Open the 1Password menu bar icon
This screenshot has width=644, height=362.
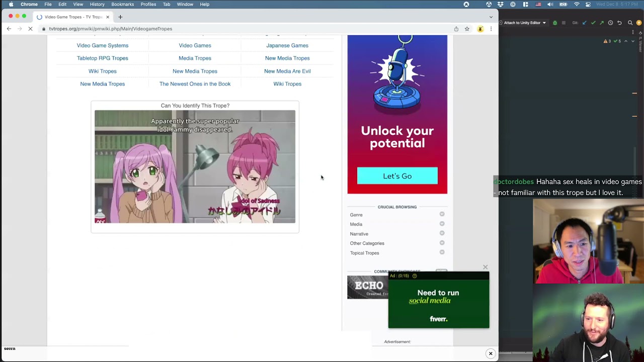513,4
